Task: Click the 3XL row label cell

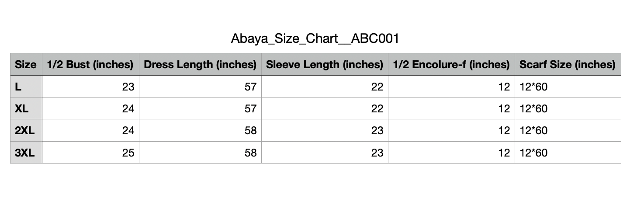Action: (26, 152)
